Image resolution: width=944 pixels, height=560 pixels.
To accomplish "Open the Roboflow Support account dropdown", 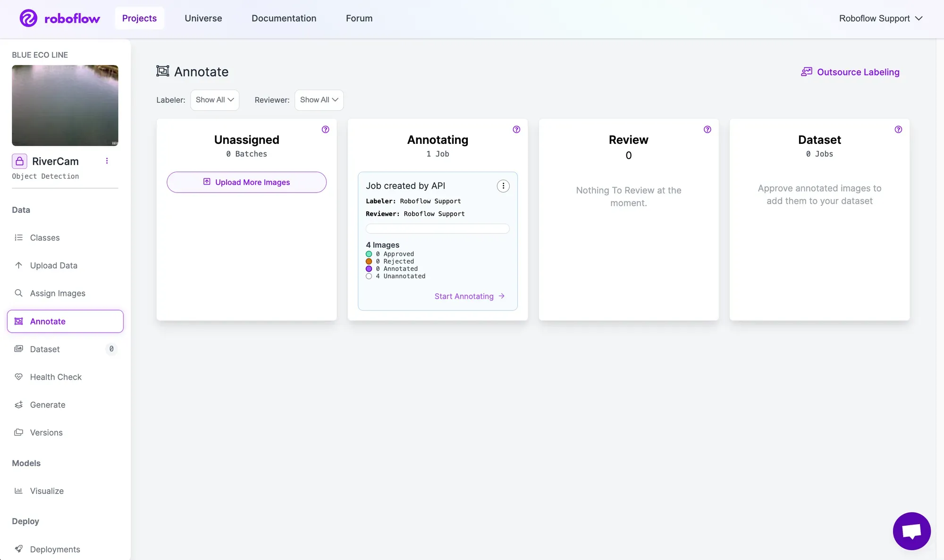I will coord(880,18).
